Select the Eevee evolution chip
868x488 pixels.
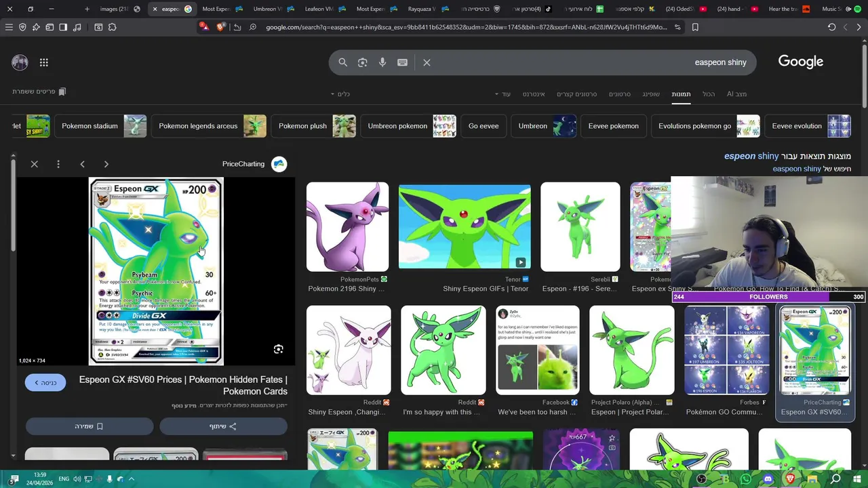click(808, 126)
